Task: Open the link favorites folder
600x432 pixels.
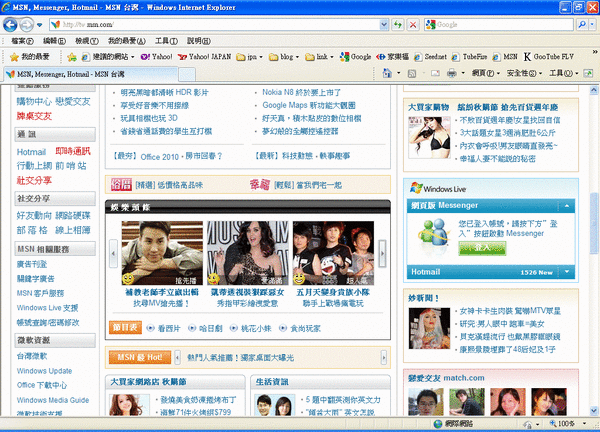Action: tap(319, 57)
